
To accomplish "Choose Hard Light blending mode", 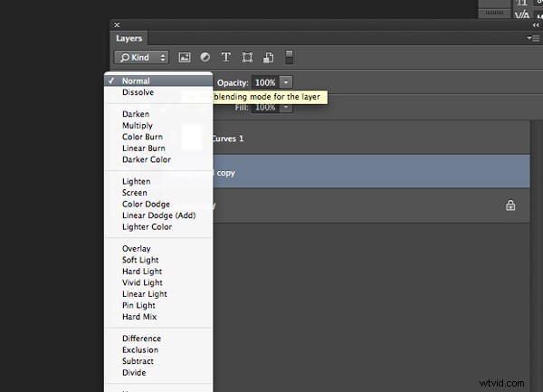I will pyautogui.click(x=158, y=272).
